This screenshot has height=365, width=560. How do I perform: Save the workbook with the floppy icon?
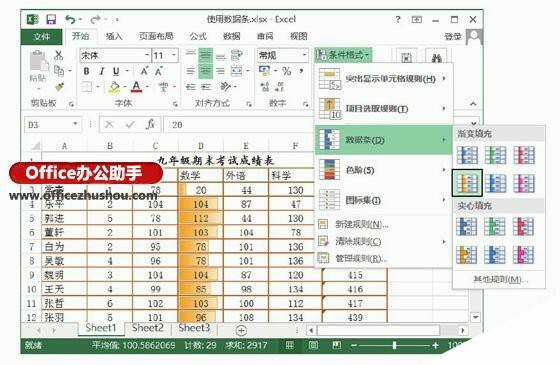point(51,19)
